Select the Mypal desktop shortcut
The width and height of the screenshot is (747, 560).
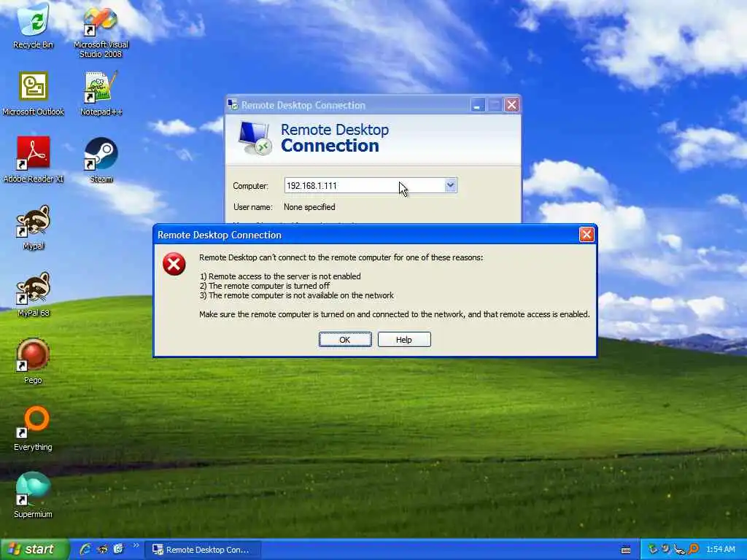[33, 227]
